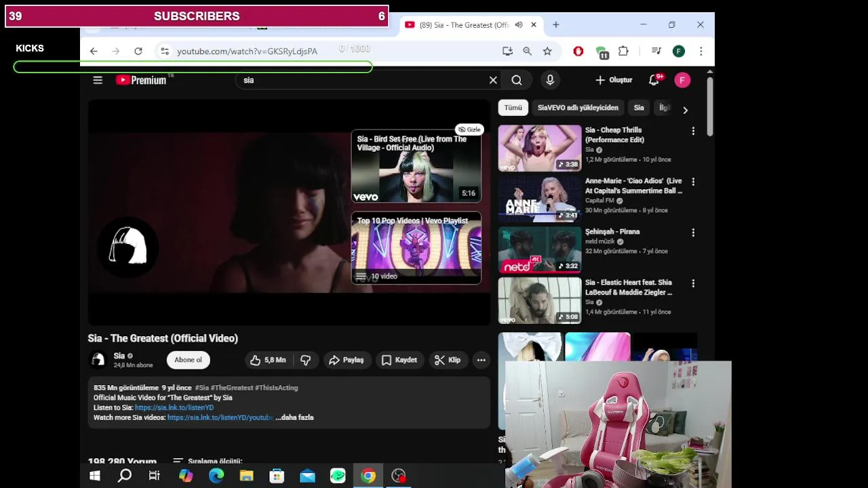Open more actions three-dot menu under video
Viewport: 868px width, 488px height.
pyautogui.click(x=481, y=360)
